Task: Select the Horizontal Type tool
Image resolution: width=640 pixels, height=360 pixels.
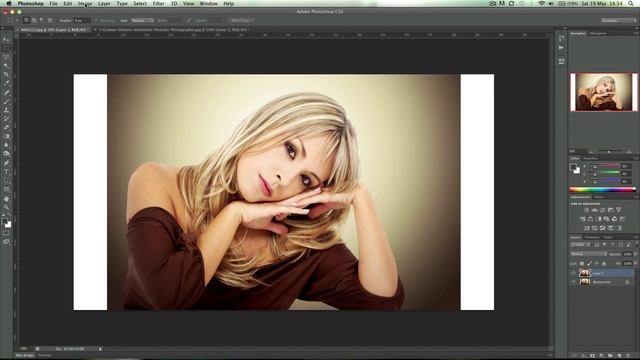Action: coord(6,172)
